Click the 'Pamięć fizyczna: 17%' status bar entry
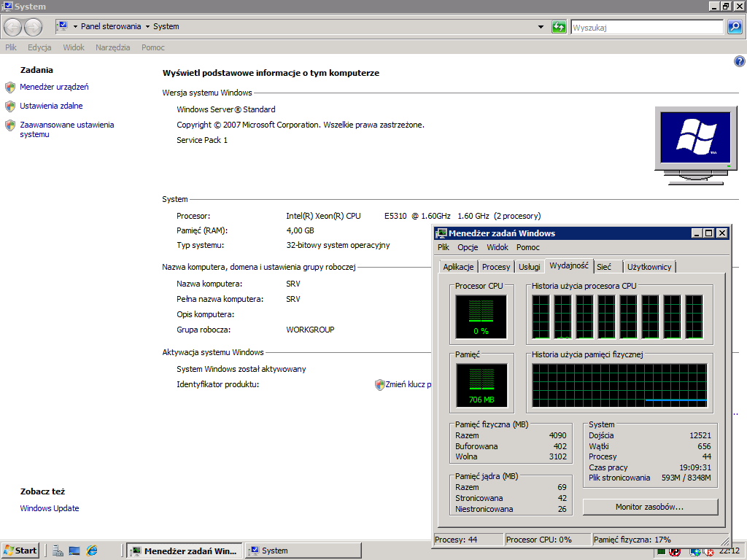The height and width of the screenshot is (560, 747). [x=659, y=540]
